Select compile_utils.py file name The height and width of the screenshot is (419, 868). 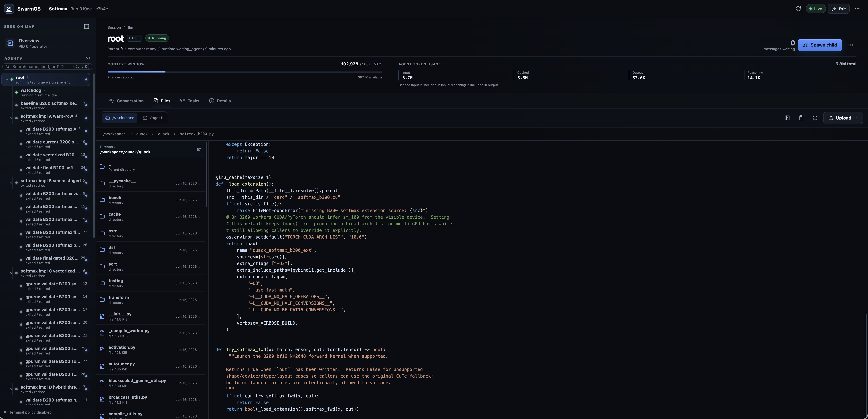pos(125,414)
